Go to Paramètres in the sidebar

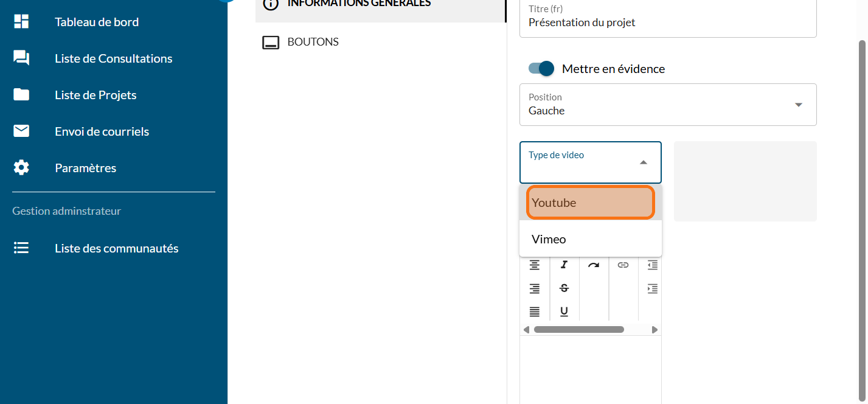pyautogui.click(x=85, y=168)
